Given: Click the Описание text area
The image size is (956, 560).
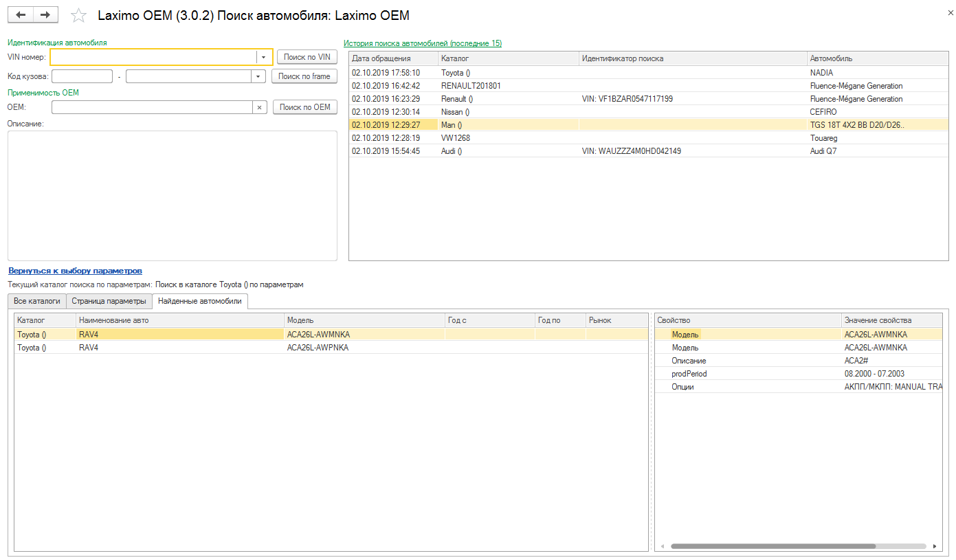Looking at the screenshot, I should click(x=173, y=196).
